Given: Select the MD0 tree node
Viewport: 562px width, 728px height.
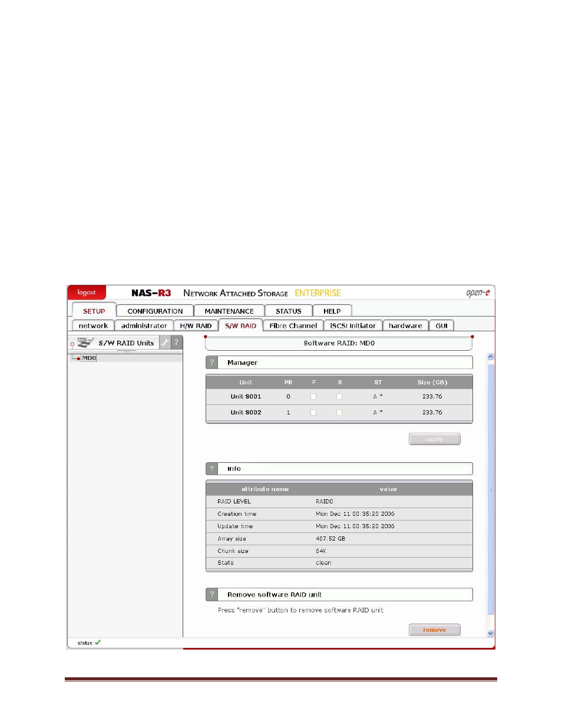Looking at the screenshot, I should (89, 358).
